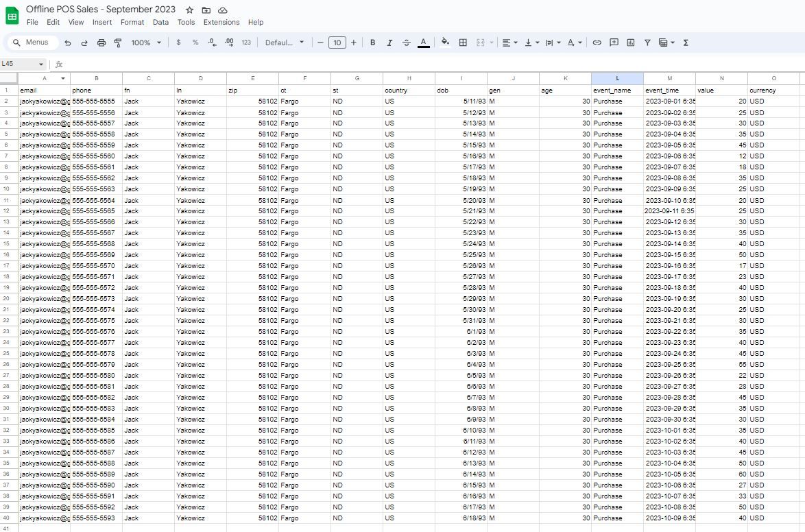View cloud document status icon
Image resolution: width=805 pixels, height=532 pixels.
click(222, 10)
